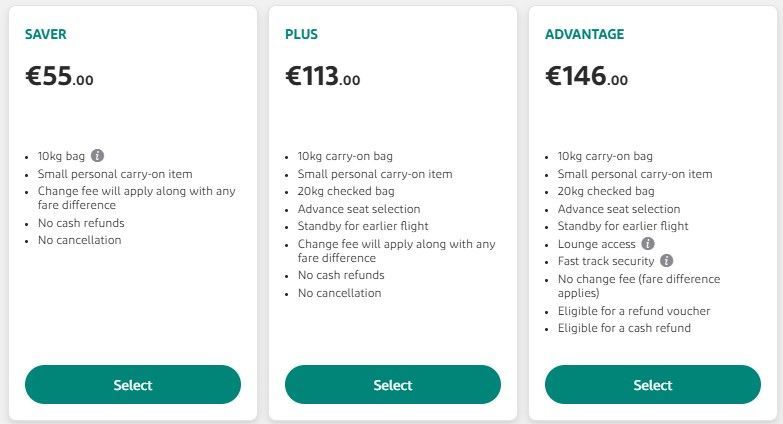Click the PLUS fare heading

pyautogui.click(x=301, y=34)
